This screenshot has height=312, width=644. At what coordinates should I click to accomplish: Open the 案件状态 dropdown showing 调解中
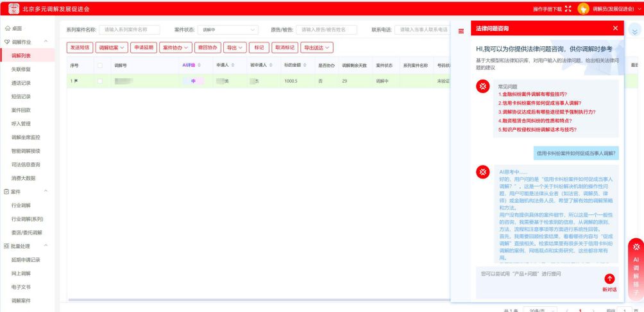(x=228, y=30)
